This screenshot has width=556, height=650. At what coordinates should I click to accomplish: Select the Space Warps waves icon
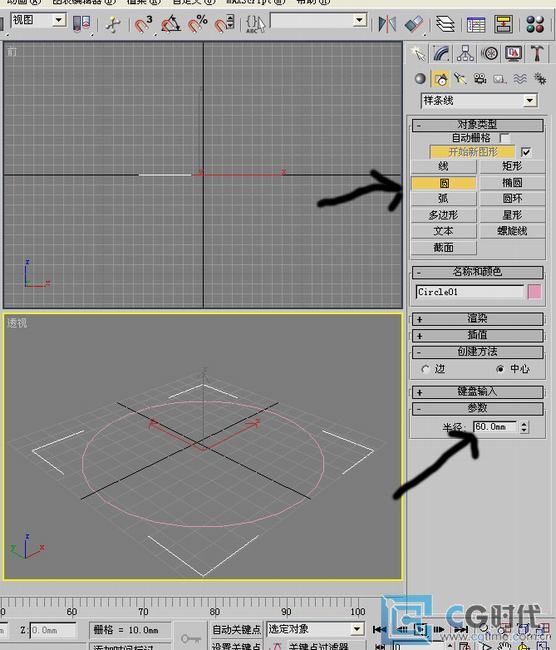520,78
